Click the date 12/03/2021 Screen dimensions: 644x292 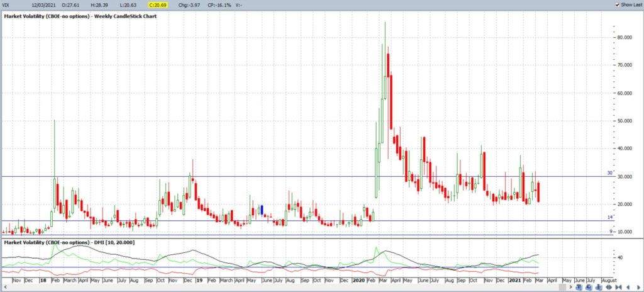click(42, 4)
